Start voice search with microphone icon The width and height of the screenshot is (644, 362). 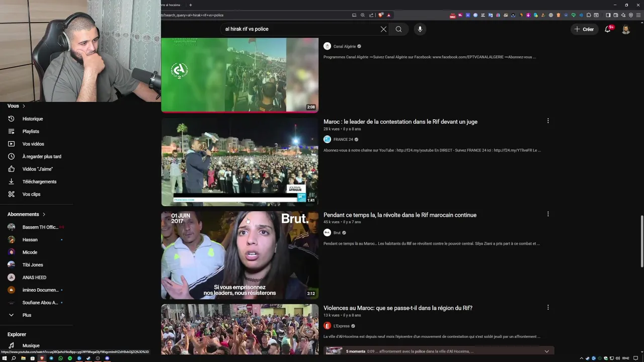420,29
